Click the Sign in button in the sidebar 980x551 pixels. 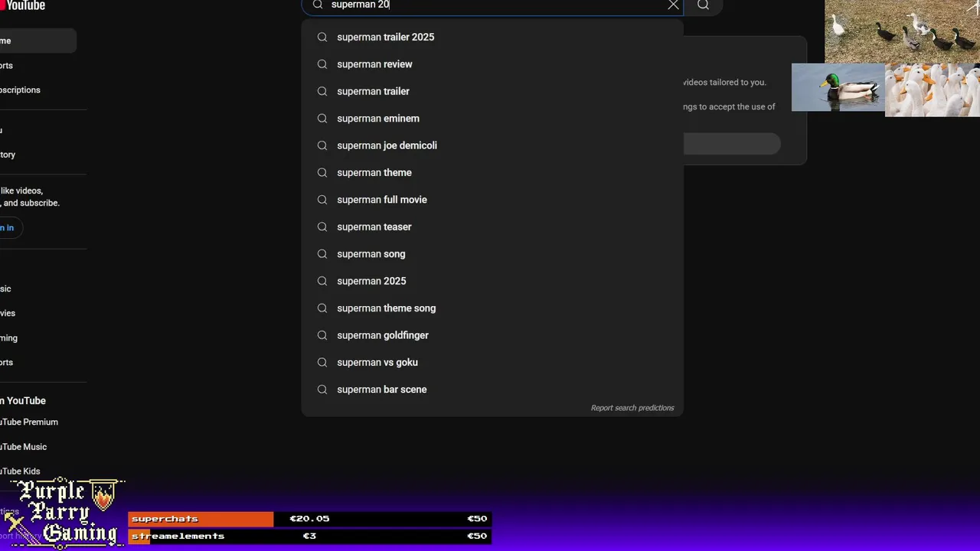click(x=10, y=227)
